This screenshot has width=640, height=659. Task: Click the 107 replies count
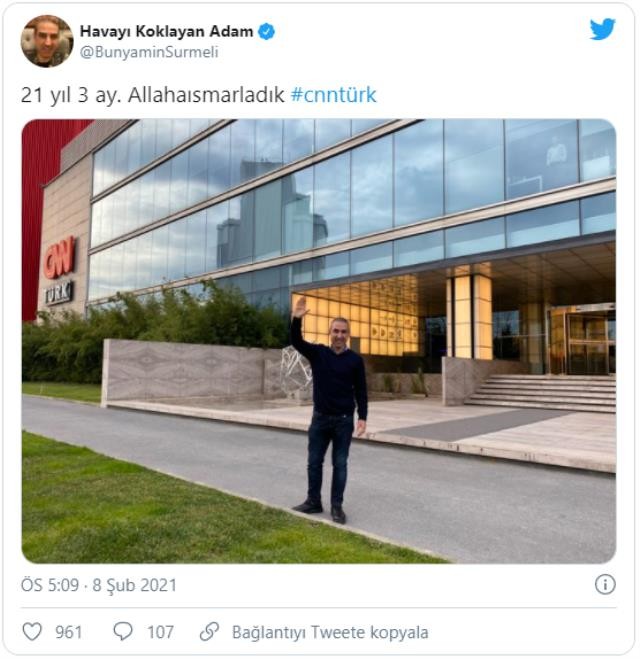coord(160,632)
